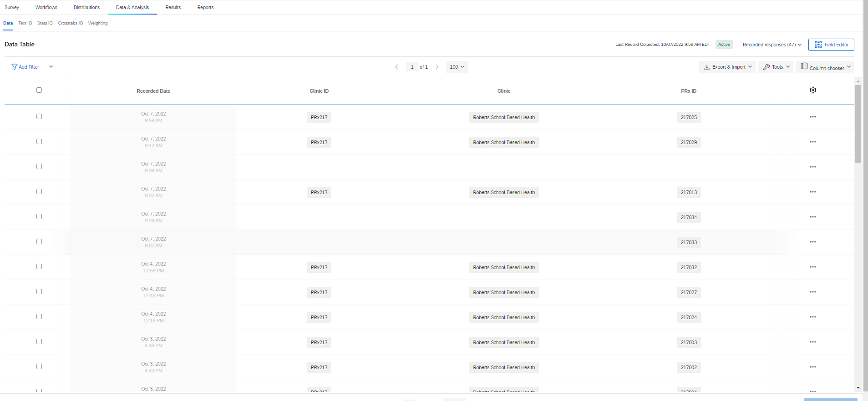Select the Oct 7 9:42 AM row checkbox
The height and width of the screenshot is (401, 868).
[39, 141]
